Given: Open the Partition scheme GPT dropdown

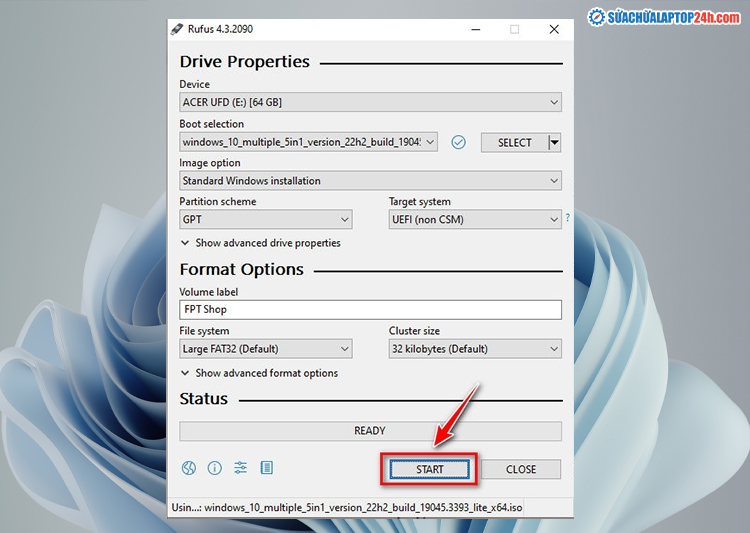Looking at the screenshot, I should [x=265, y=219].
